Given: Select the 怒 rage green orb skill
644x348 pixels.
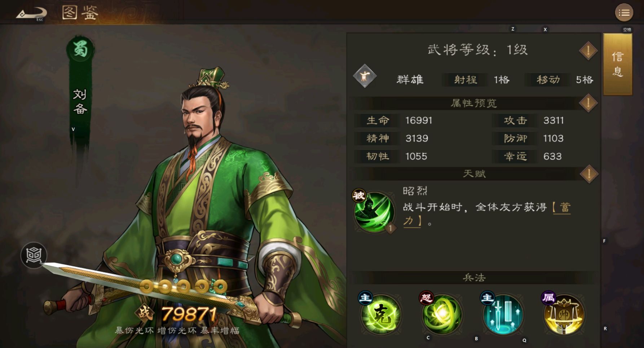Looking at the screenshot, I should point(441,314).
